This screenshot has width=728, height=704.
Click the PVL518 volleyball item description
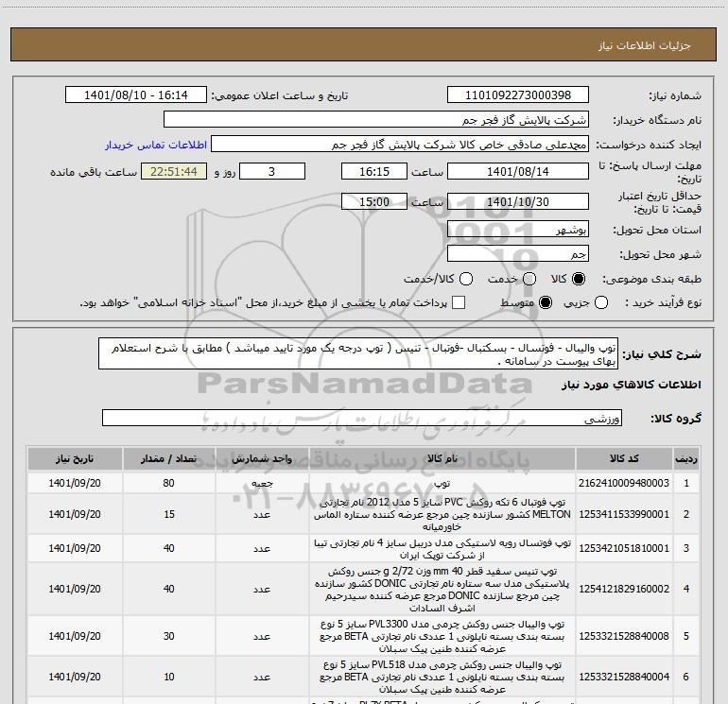point(442,678)
